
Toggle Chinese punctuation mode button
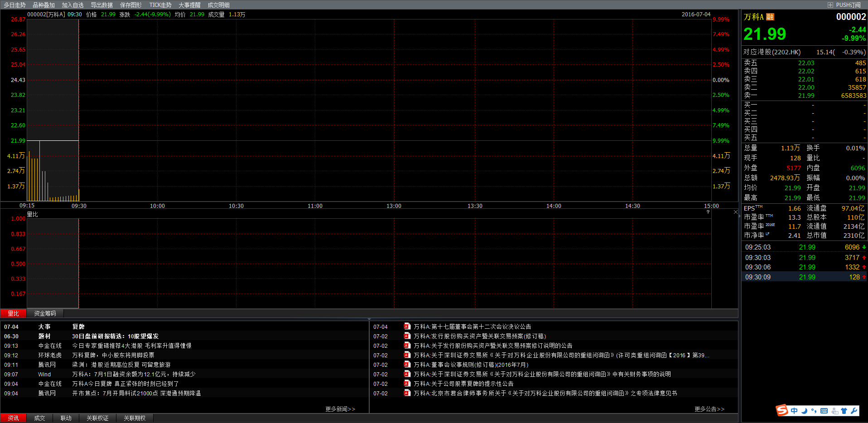coord(814,411)
